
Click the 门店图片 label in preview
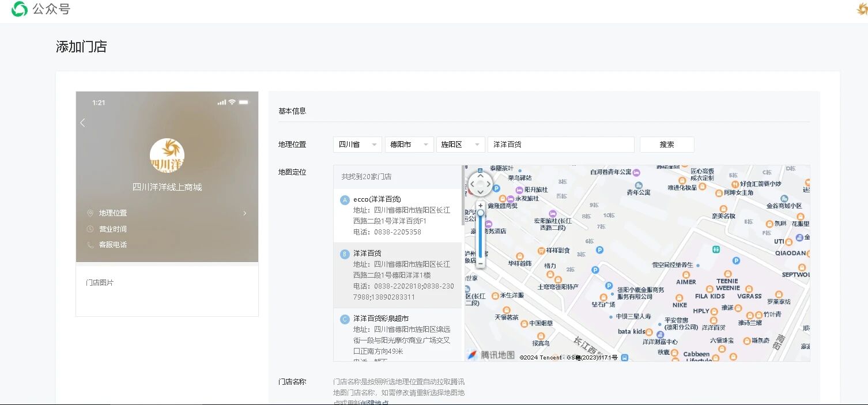(100, 283)
